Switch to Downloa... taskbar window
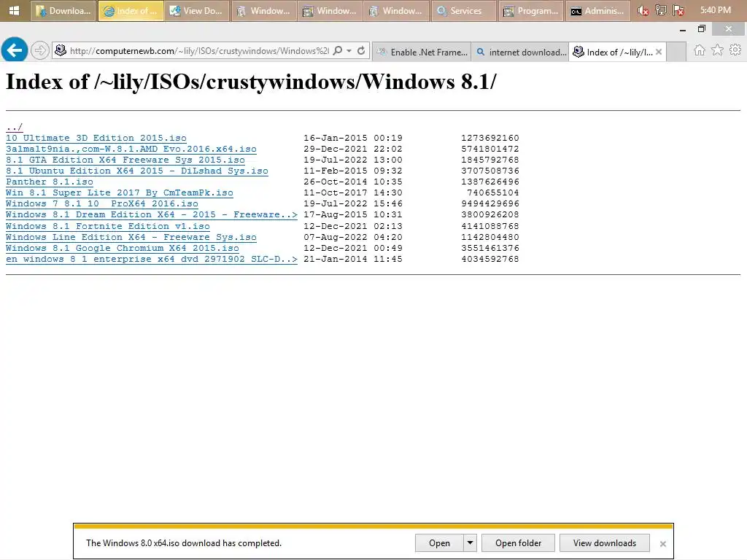Viewport: 747px width, 560px height. 63,10
